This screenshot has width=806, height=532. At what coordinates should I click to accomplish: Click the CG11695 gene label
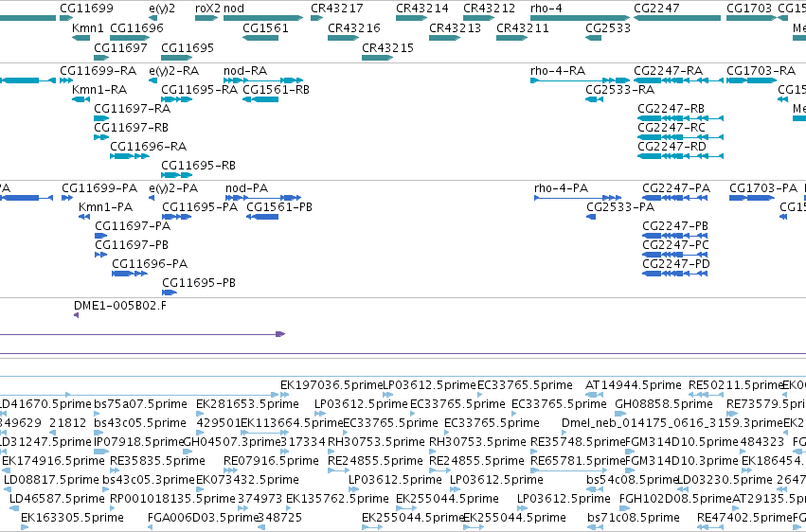[x=188, y=47]
